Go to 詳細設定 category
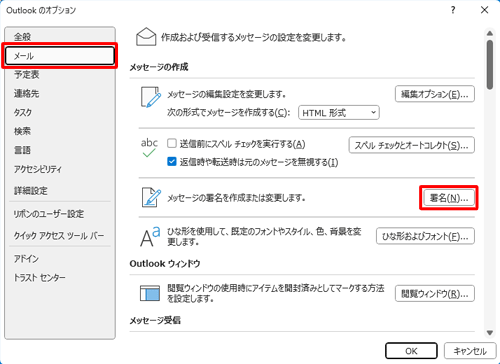Image resolution: width=500 pixels, height=364 pixels. 31,191
